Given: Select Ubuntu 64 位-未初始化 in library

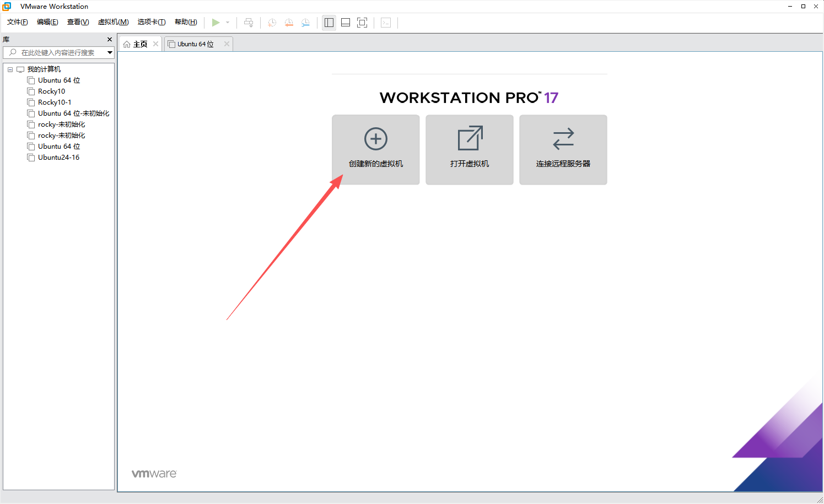Looking at the screenshot, I should pos(73,113).
